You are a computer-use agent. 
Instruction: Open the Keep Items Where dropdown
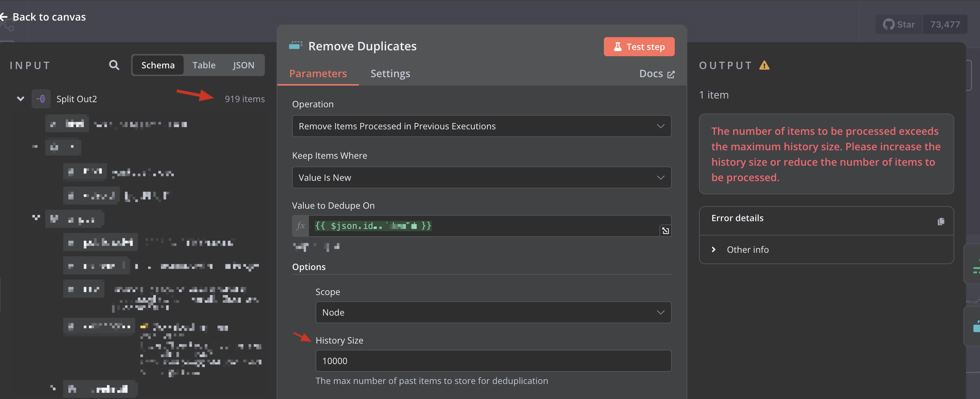click(x=481, y=177)
